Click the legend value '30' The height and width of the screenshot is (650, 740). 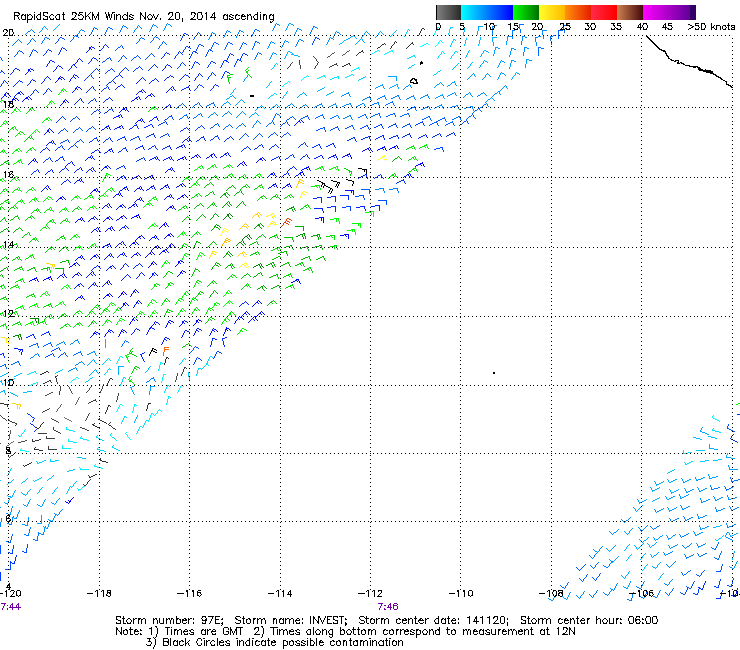click(590, 27)
